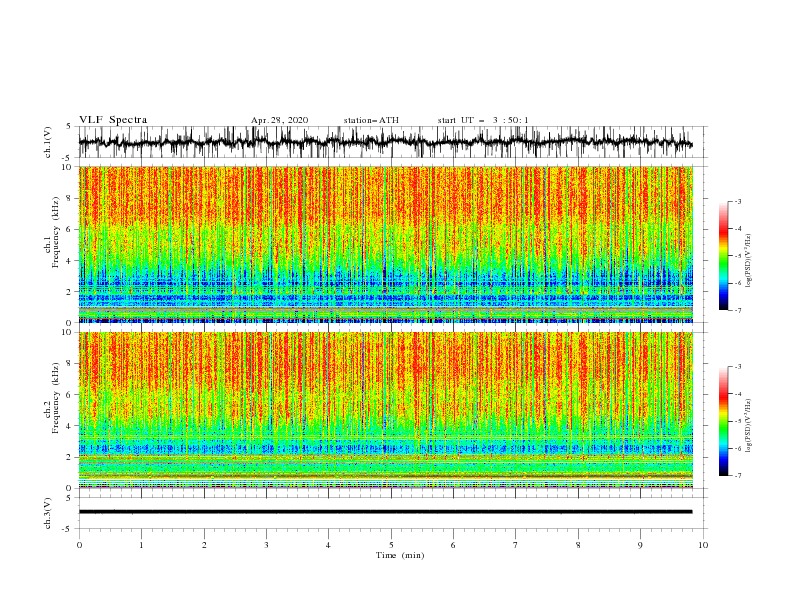Select the "ch.2 Frequency (kHz)" axis label
Image resolution: width=792 pixels, height=612 pixels.
(52, 397)
